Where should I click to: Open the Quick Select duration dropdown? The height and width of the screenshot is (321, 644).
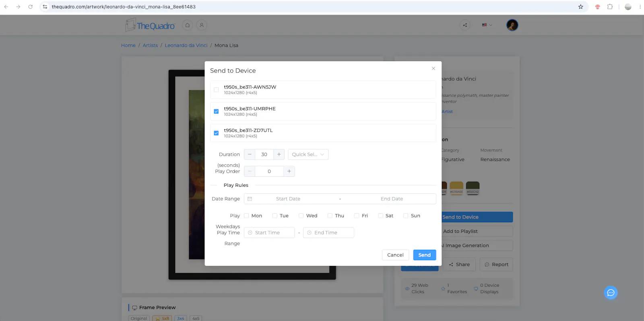point(308,154)
